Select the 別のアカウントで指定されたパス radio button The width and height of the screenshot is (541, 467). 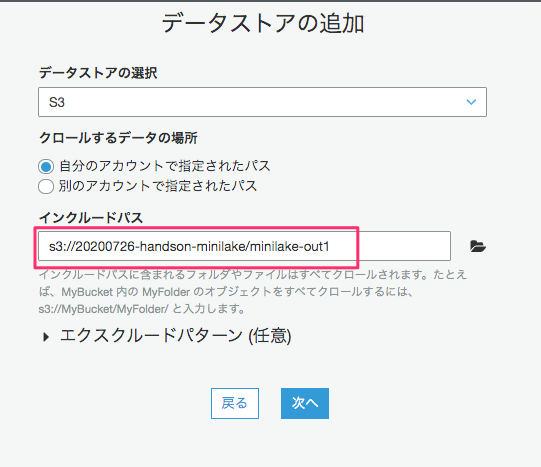pyautogui.click(x=46, y=187)
